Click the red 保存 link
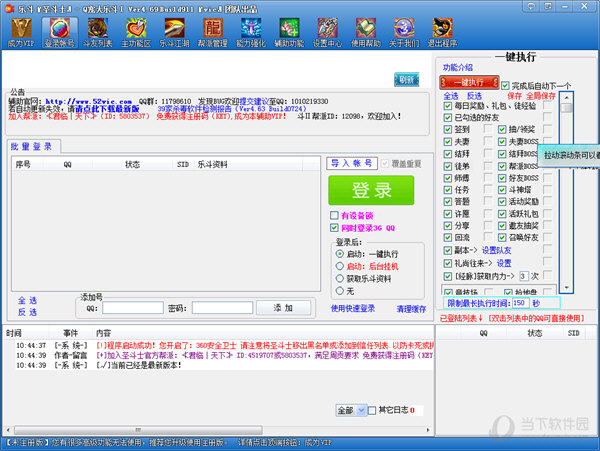This screenshot has height=451, width=600. tap(514, 96)
